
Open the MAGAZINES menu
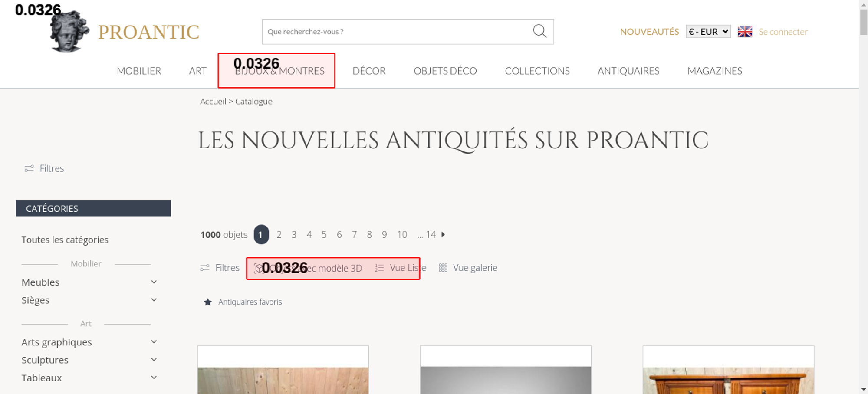pyautogui.click(x=715, y=71)
